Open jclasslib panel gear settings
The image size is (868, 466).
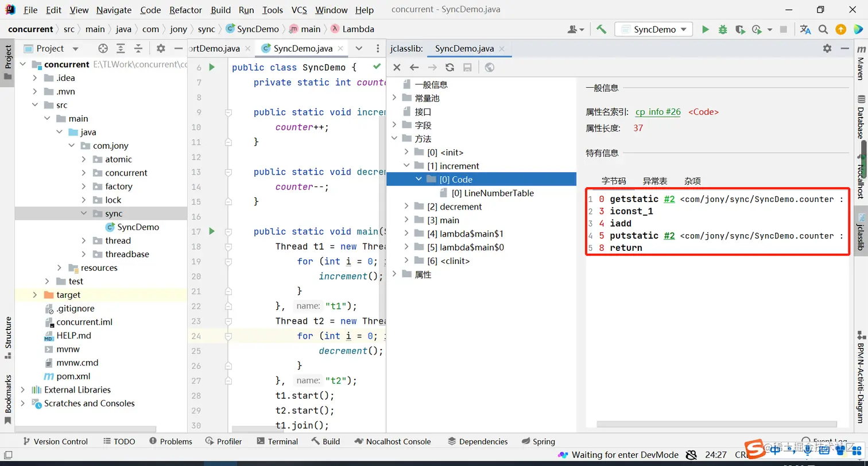click(827, 48)
